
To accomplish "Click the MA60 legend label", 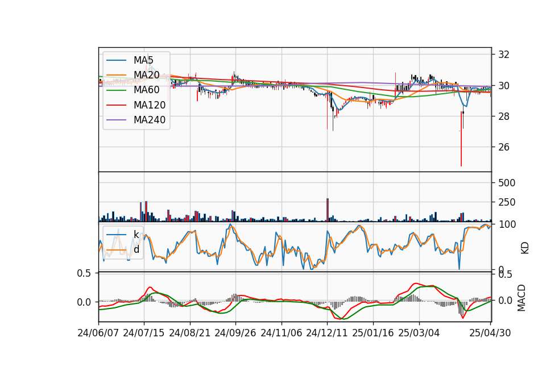I will pyautogui.click(x=146, y=90).
